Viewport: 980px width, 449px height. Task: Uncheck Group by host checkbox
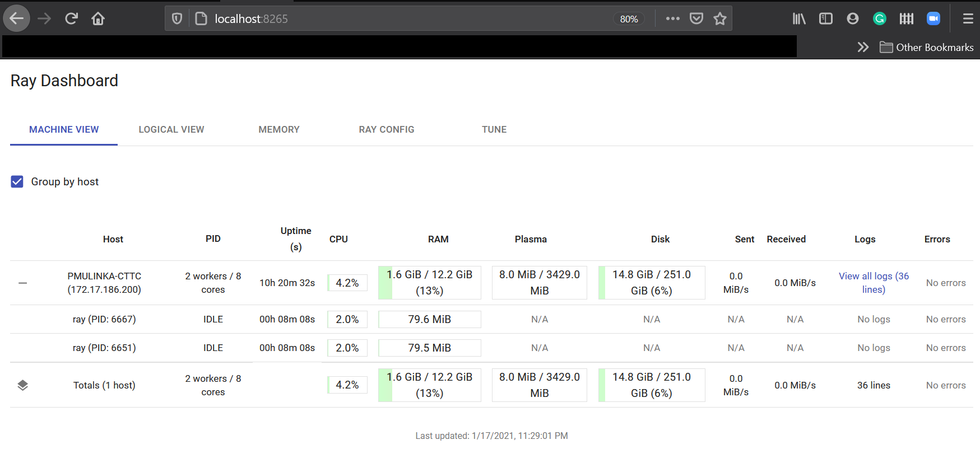click(17, 181)
